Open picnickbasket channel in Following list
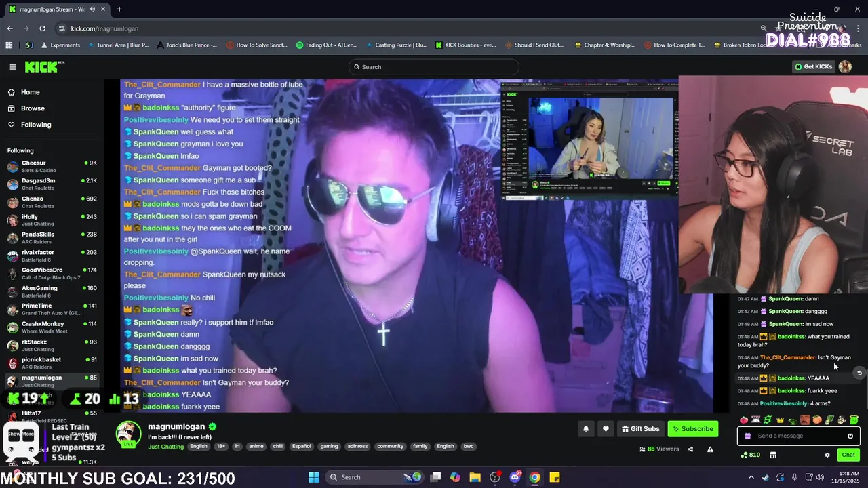The height and width of the screenshot is (488, 868). tap(52, 363)
